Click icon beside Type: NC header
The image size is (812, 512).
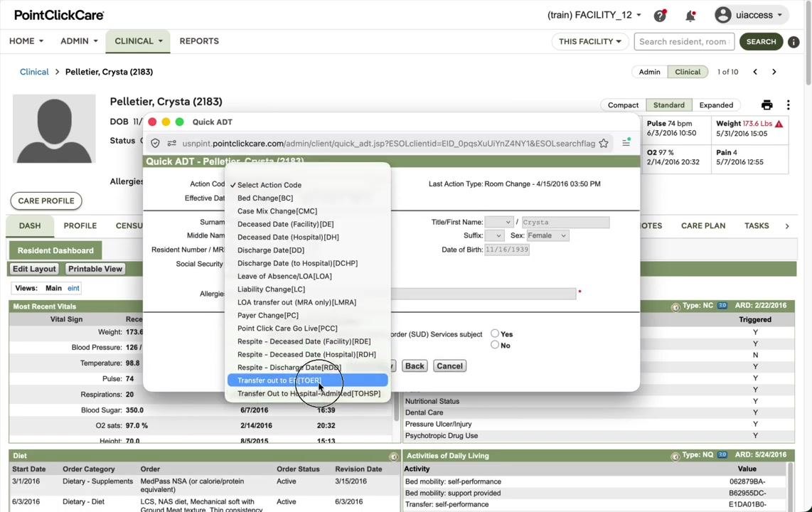click(x=675, y=307)
